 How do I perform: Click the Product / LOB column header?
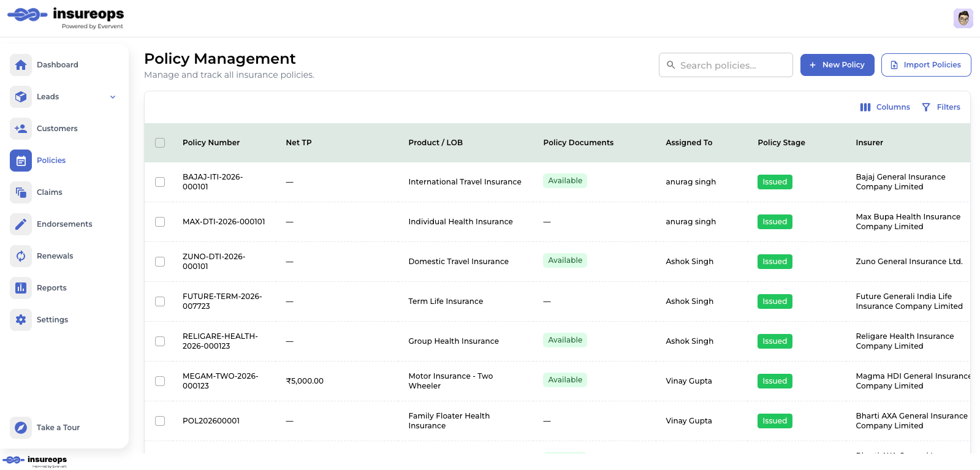point(435,143)
